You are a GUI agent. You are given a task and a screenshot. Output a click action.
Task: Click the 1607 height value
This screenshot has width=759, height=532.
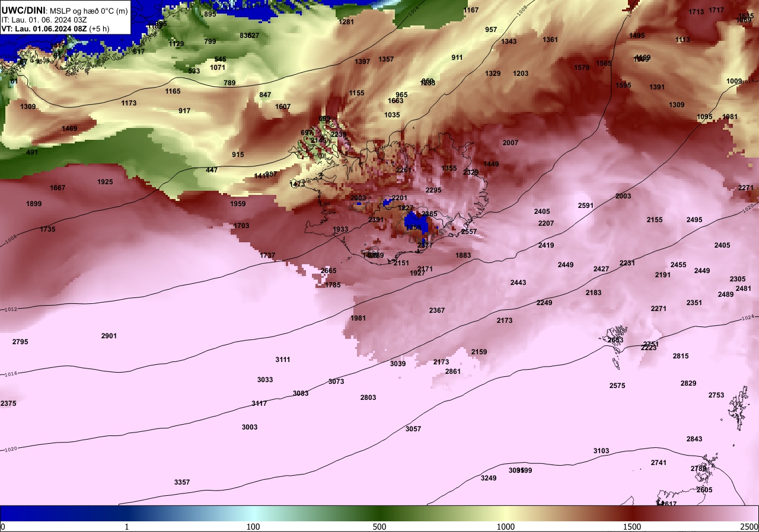tap(283, 107)
